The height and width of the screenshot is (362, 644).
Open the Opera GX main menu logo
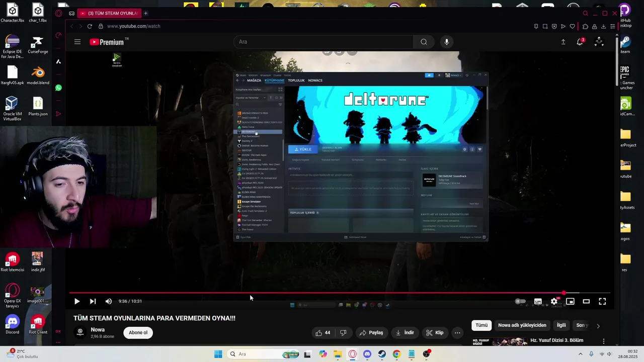(59, 13)
